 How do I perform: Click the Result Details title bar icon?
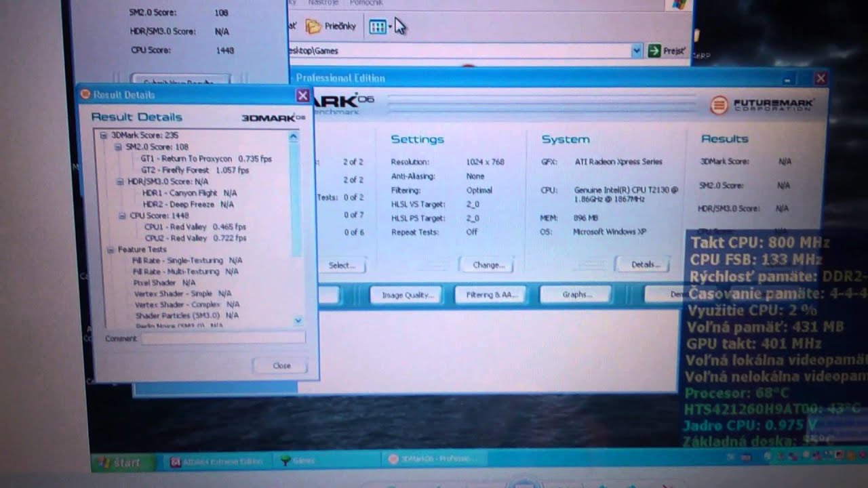click(85, 94)
